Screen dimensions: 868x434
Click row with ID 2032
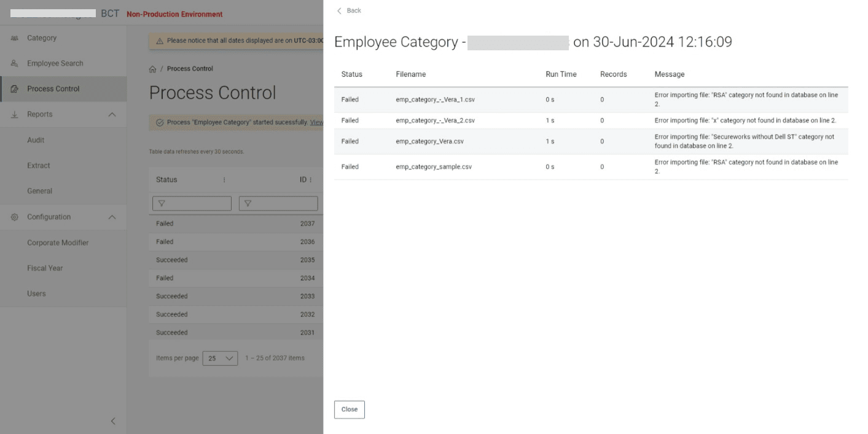(236, 314)
